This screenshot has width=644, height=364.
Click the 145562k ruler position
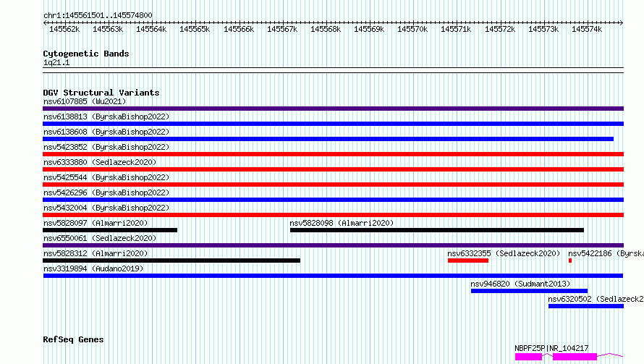pos(64,30)
